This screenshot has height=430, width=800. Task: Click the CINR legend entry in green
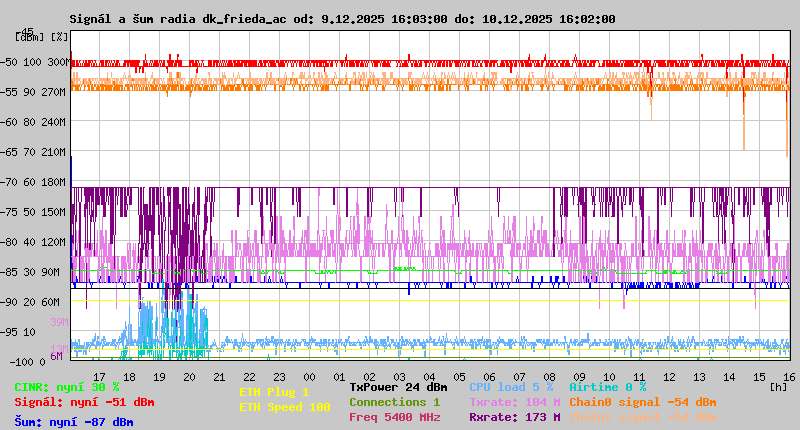point(67,387)
